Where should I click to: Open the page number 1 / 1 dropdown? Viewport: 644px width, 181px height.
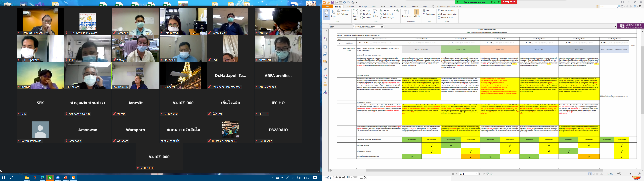pos(477,174)
